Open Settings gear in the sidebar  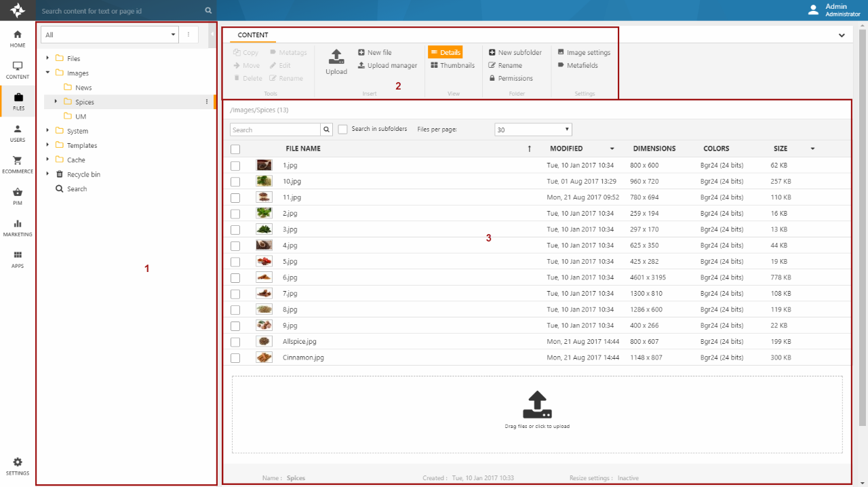pos(18,466)
